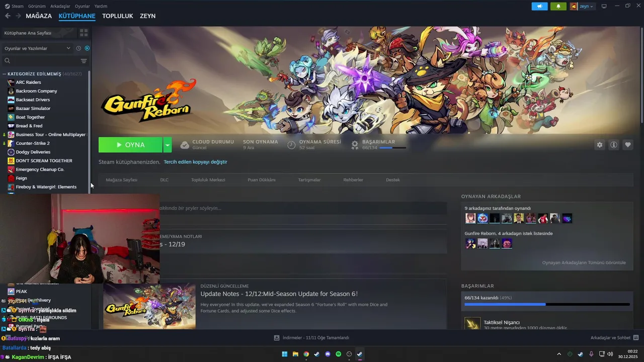Select ARC Raiders in library list
The width and height of the screenshot is (644, 362).
(x=28, y=82)
